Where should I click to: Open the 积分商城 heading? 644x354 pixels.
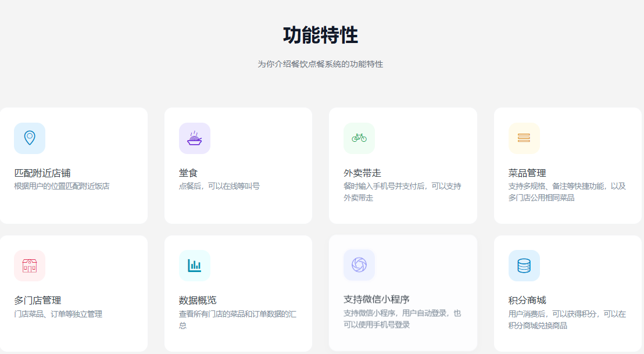click(527, 300)
